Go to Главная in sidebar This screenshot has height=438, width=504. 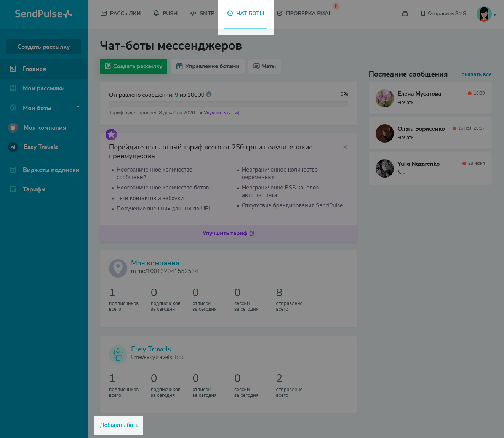(x=44, y=69)
